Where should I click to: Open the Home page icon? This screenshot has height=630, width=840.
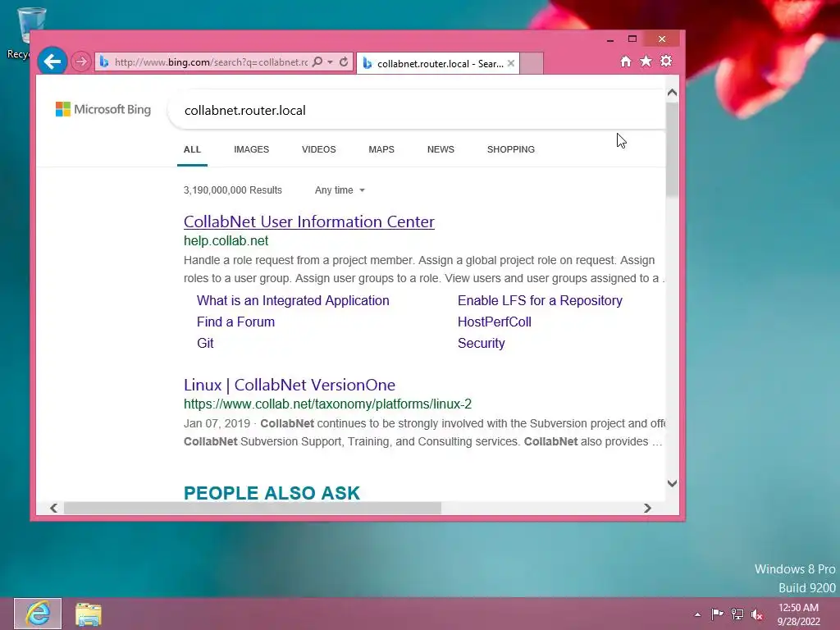(626, 61)
